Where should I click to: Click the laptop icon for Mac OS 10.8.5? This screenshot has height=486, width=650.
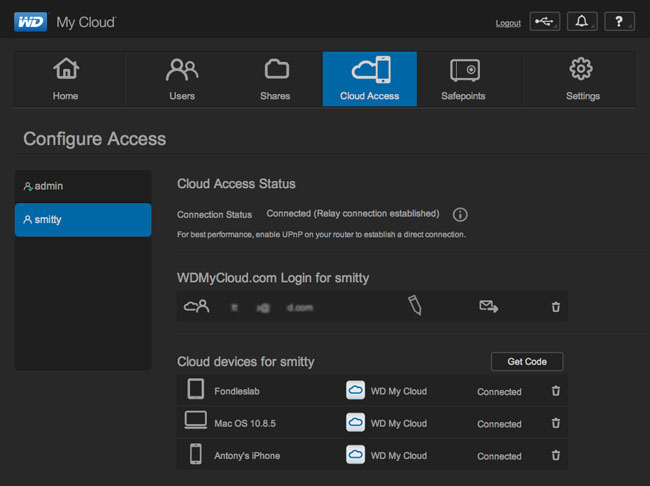(x=196, y=420)
